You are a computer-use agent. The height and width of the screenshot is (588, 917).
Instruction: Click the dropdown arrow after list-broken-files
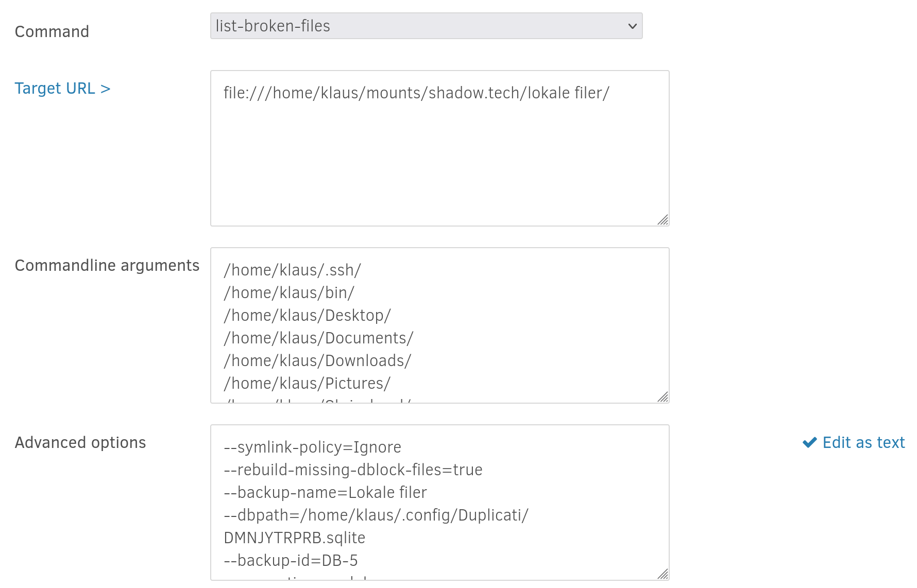pos(632,26)
